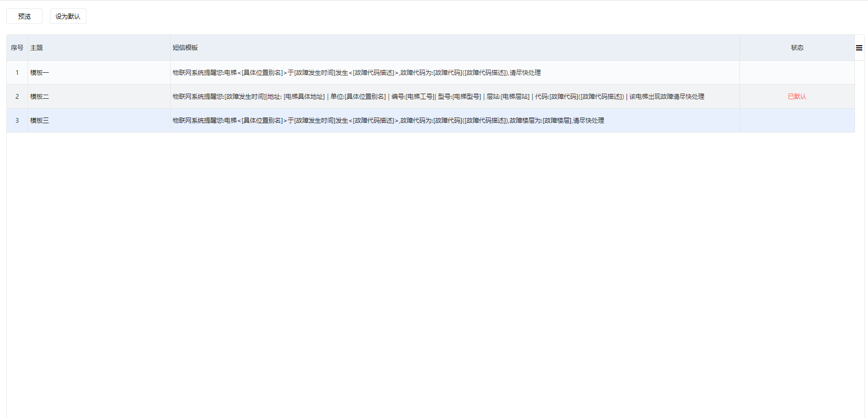Click 模板一 SMS template text ending 请尽快处理
Image resolution: width=868 pixels, height=418 pixels.
click(x=356, y=73)
